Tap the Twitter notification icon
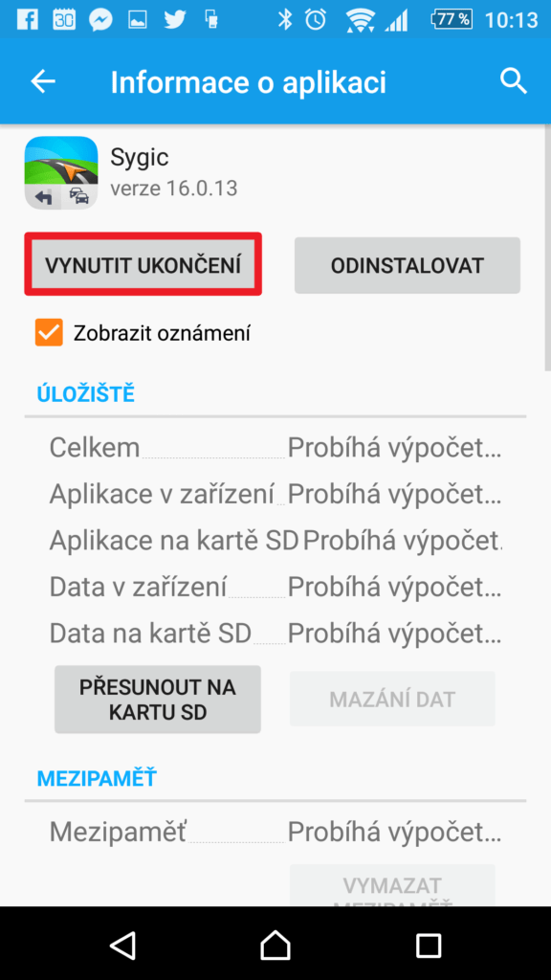Viewport: 551px width, 980px height. [175, 20]
